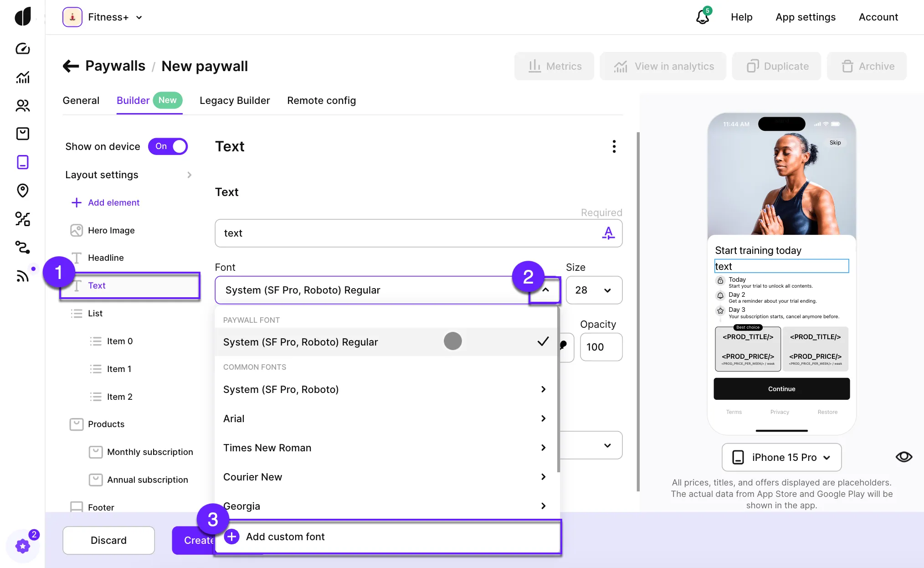Open the notifications bell icon
The height and width of the screenshot is (568, 924).
tap(702, 17)
